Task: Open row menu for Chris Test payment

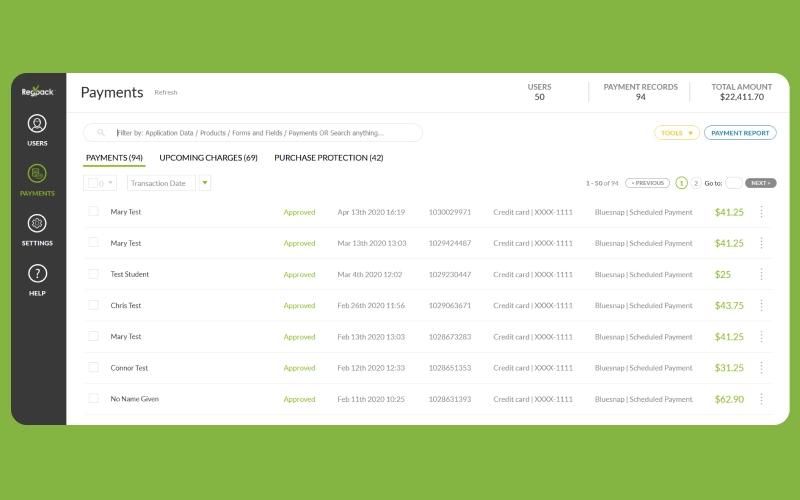Action: (761, 305)
